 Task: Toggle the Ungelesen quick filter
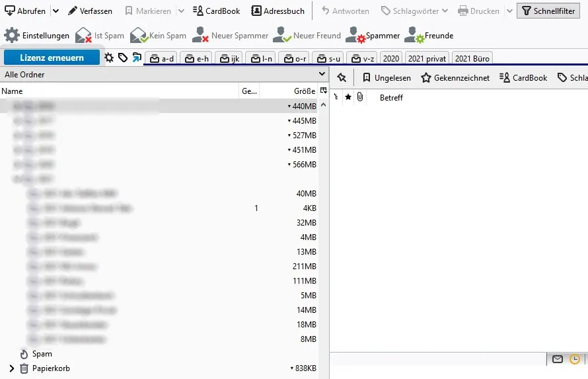pos(386,77)
